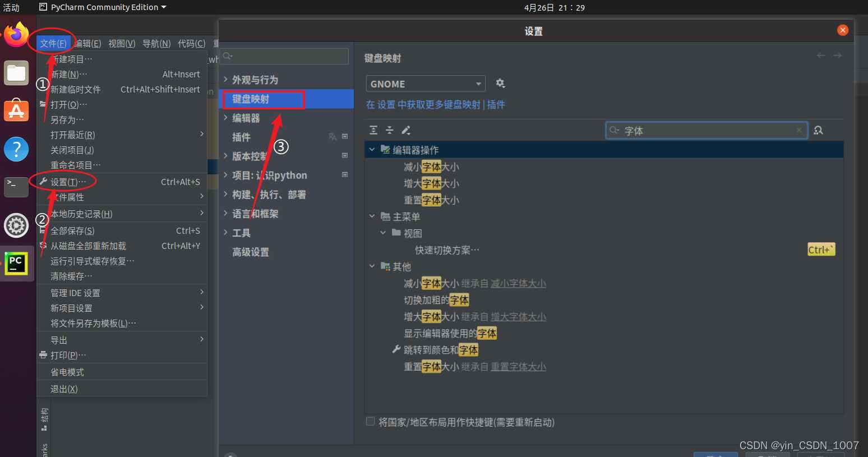
Task: Select 插件 in the settings sidebar
Action: click(x=287, y=137)
